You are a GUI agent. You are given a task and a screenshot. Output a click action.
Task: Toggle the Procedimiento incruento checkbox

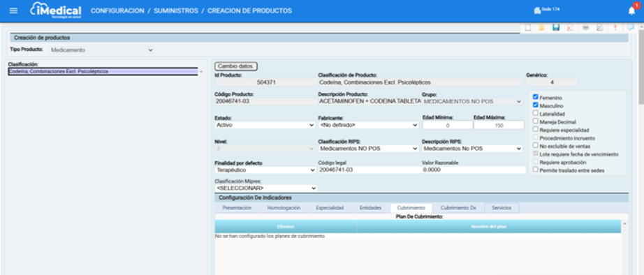[x=536, y=137]
